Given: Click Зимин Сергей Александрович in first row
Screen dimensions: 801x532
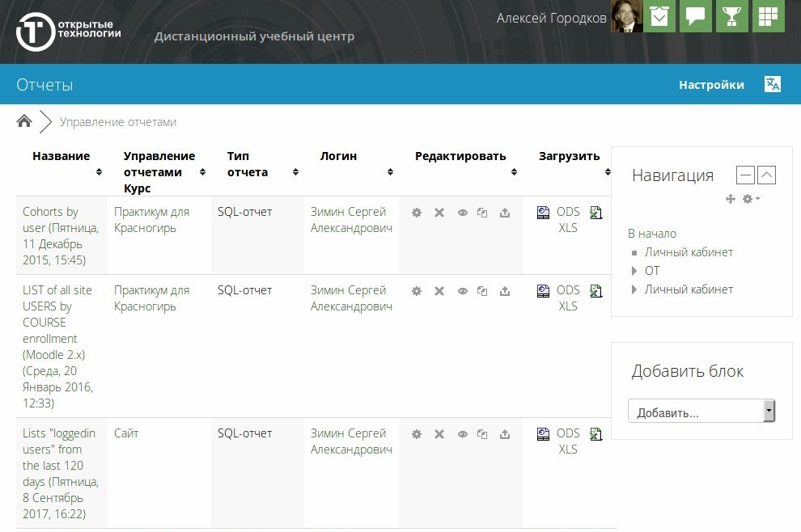Looking at the screenshot, I should (x=351, y=220).
